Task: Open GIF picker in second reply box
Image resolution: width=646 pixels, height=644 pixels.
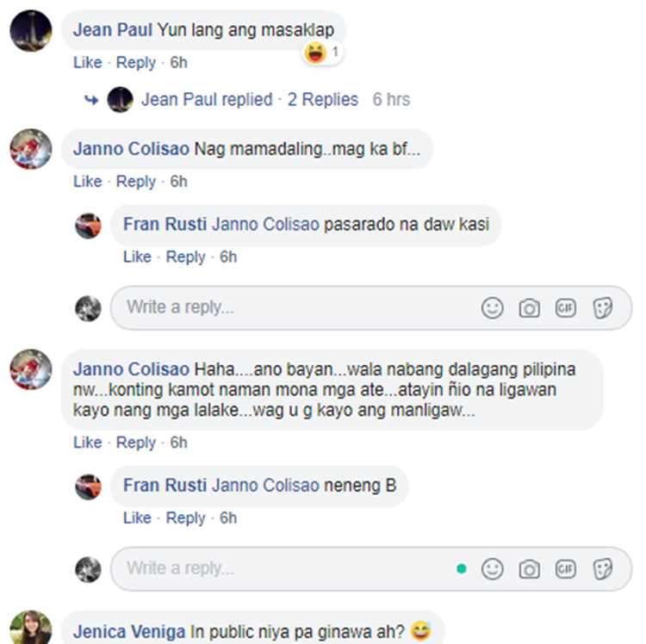Action: 566,569
